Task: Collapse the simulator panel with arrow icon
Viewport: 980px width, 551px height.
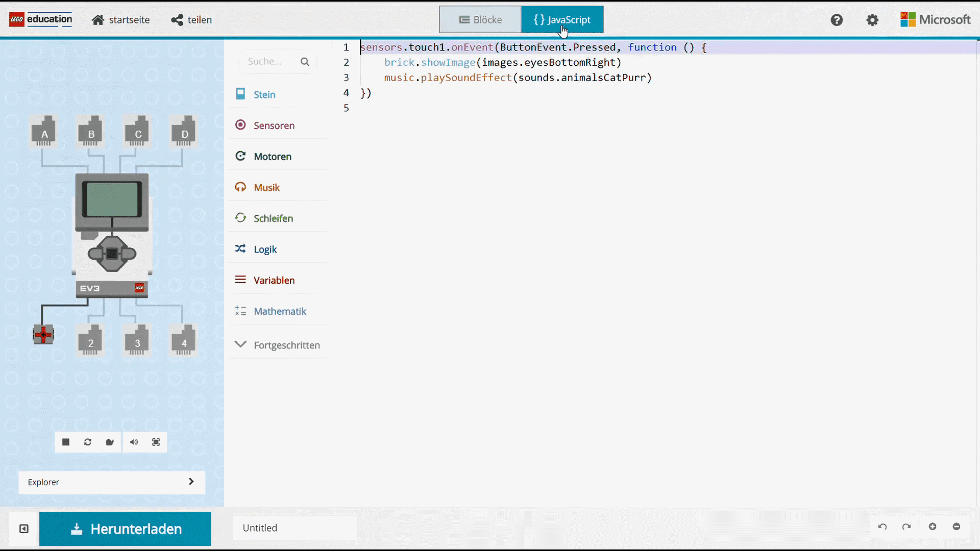Action: pos(24,529)
